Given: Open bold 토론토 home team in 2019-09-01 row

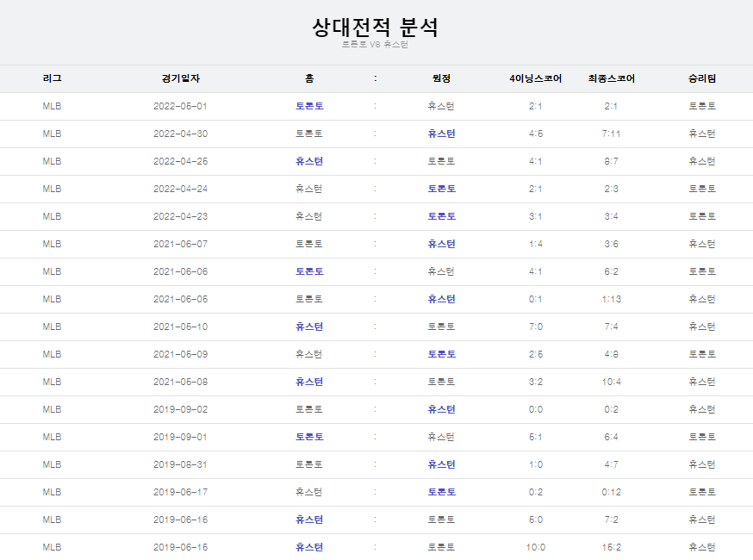Looking at the screenshot, I should pyautogui.click(x=309, y=437).
